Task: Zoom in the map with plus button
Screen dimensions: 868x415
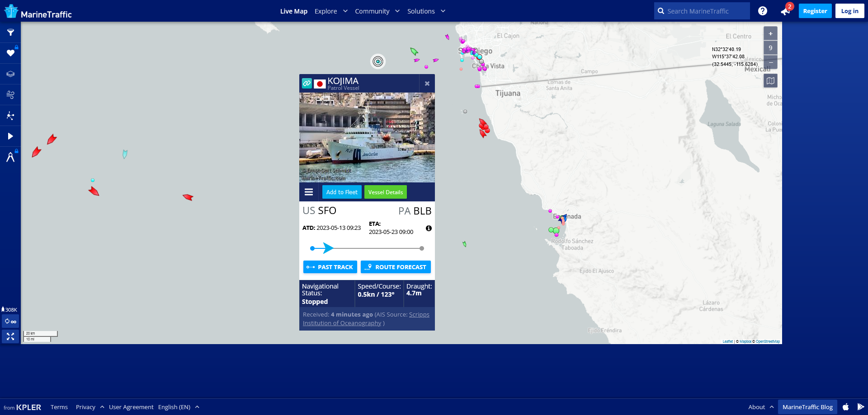Action: click(x=771, y=33)
